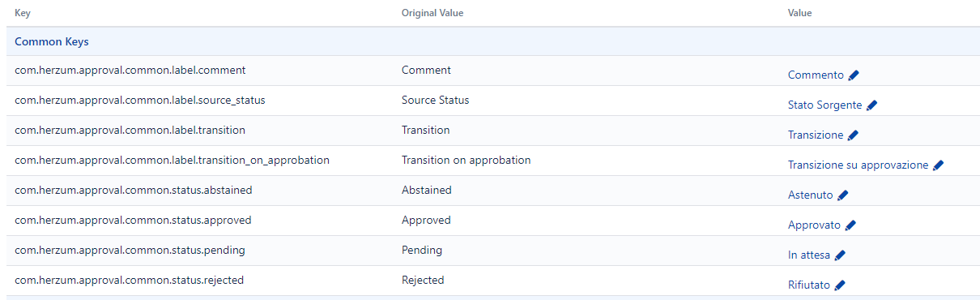Edit Transizione su approvazione with pencil icon
Screen dimensions: 980x300
tap(938, 165)
